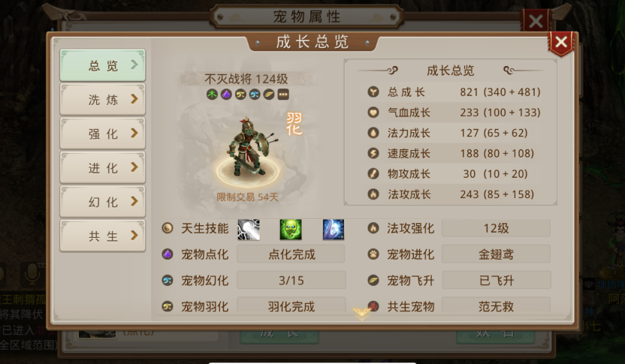Select the green skull innate skill icon
The width and height of the screenshot is (625, 364).
(x=291, y=230)
